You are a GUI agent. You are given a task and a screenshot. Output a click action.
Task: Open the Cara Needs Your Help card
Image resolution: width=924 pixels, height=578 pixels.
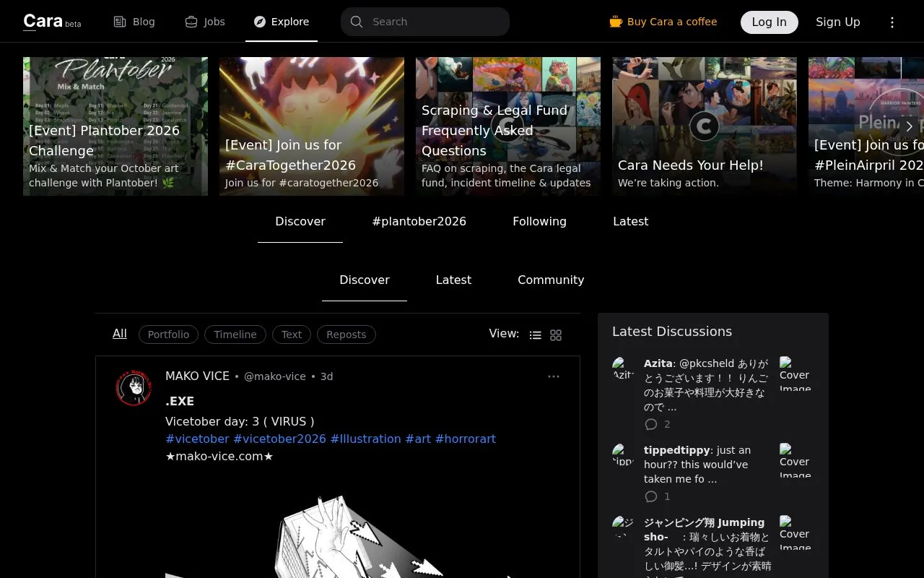click(705, 126)
